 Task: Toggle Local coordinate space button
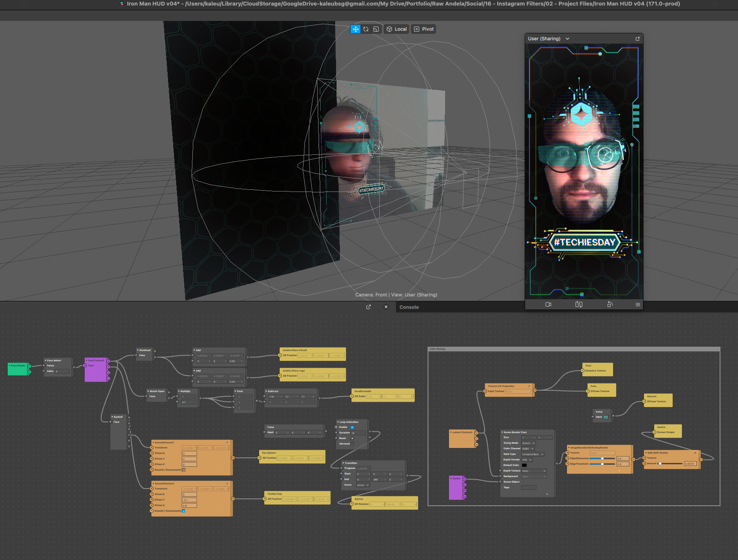pyautogui.click(x=396, y=29)
